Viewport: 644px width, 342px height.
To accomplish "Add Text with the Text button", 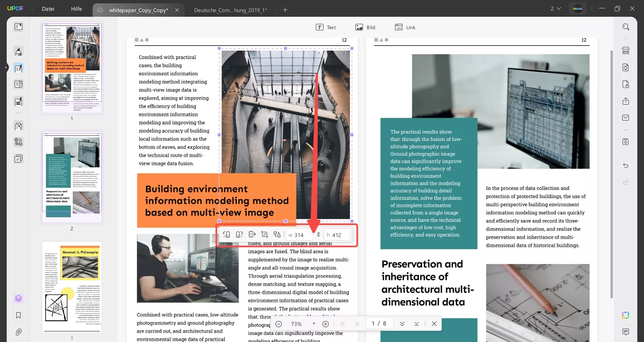I will click(x=326, y=27).
